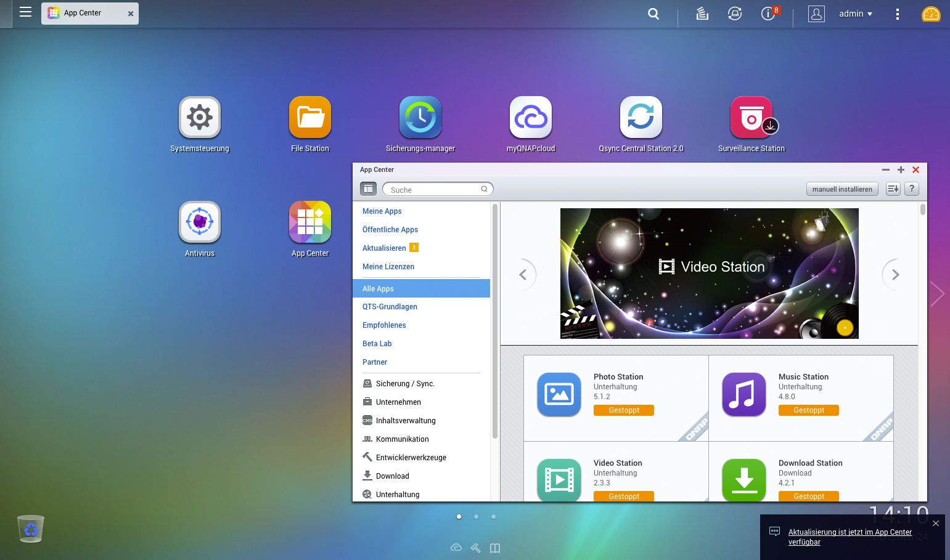Launch Qsync Central Station 2.0
This screenshot has width=950, height=560.
641,117
